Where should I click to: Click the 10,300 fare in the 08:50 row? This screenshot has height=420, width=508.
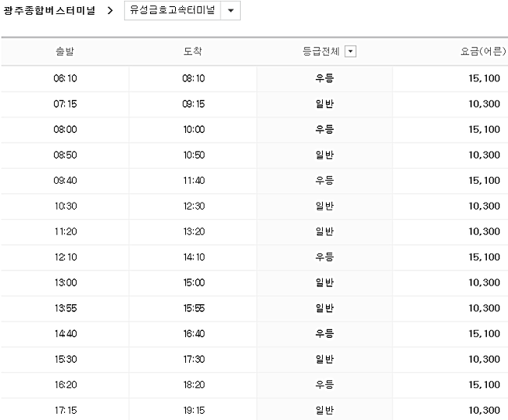point(484,155)
